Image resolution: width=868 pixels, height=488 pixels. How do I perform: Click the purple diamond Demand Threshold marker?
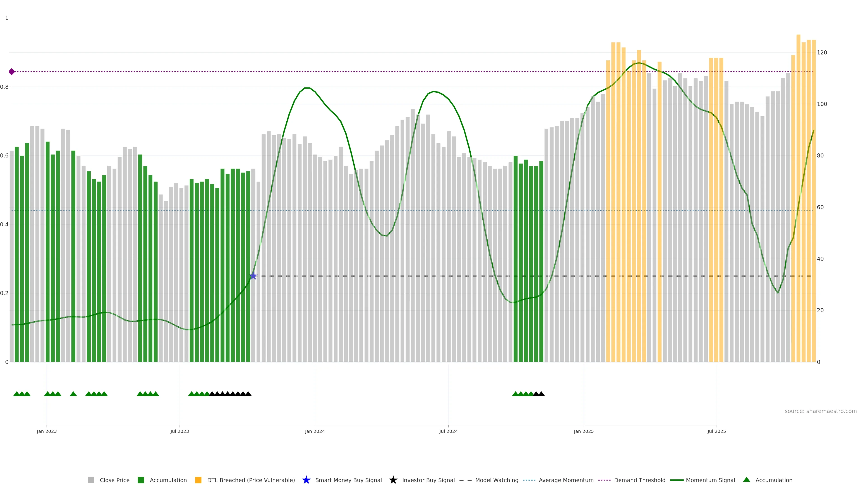point(12,72)
